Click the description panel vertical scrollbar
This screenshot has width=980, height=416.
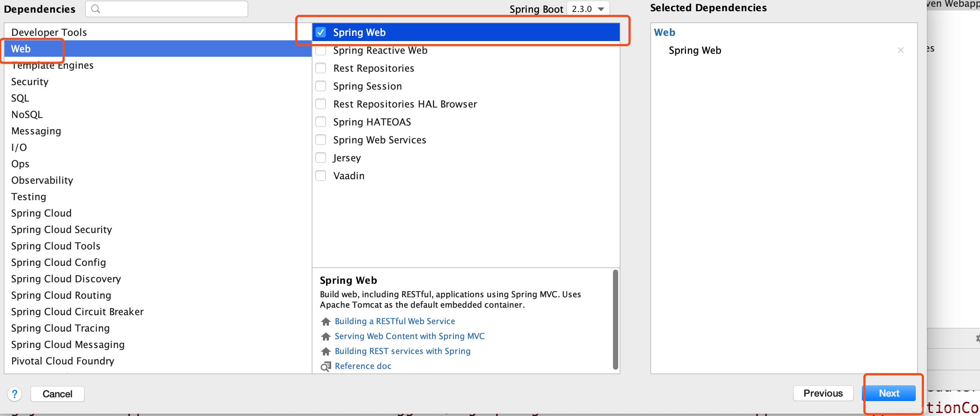tap(615, 319)
